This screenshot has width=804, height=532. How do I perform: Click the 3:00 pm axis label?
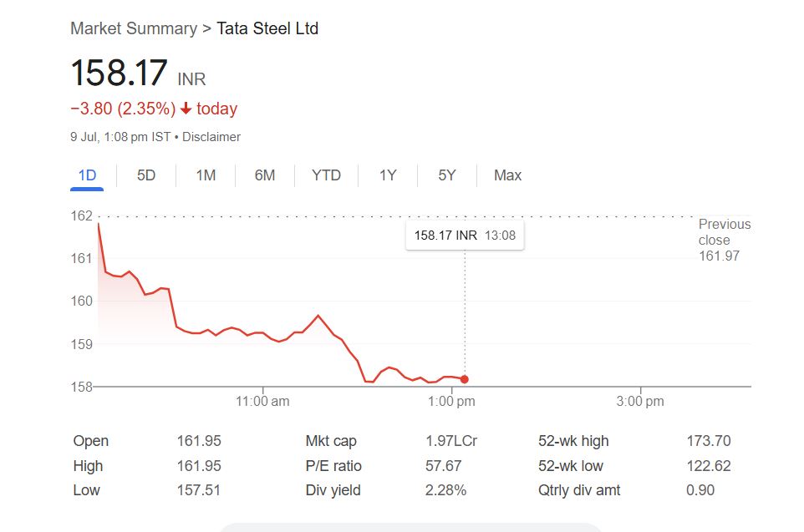pyautogui.click(x=640, y=402)
